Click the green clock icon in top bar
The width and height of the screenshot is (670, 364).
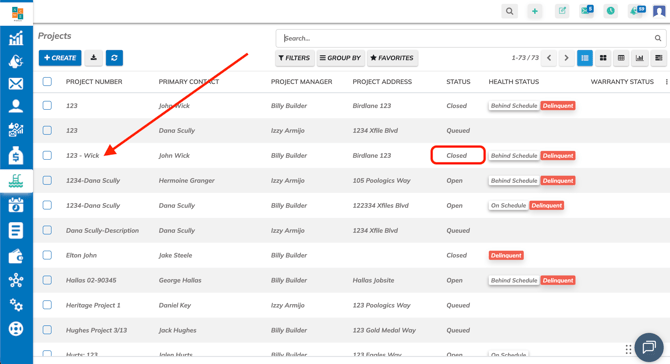(611, 11)
